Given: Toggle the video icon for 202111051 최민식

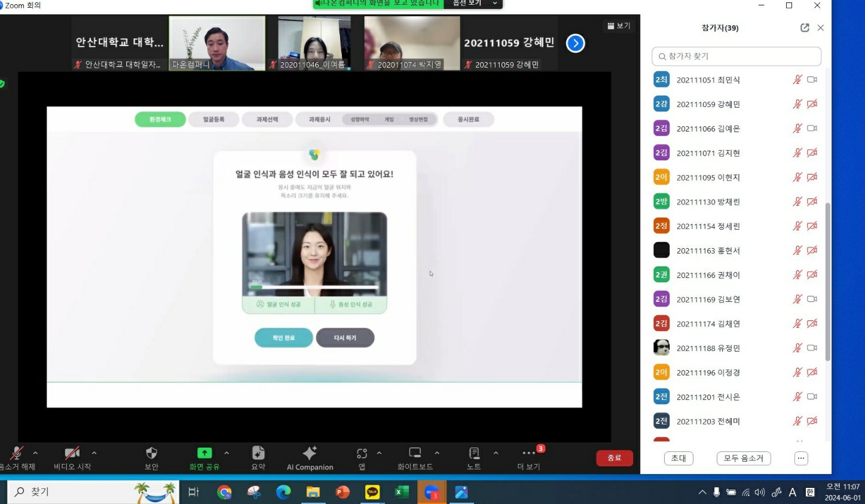Looking at the screenshot, I should (812, 80).
